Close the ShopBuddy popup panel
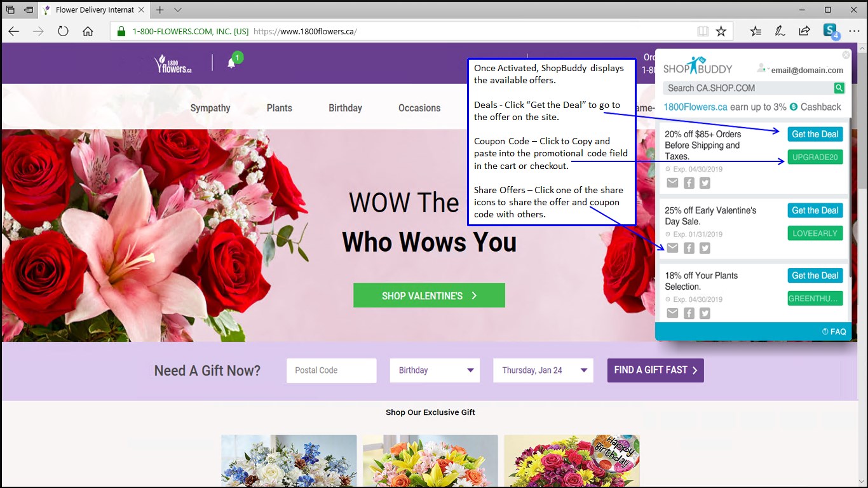Viewport: 868px width, 488px height. tap(846, 55)
